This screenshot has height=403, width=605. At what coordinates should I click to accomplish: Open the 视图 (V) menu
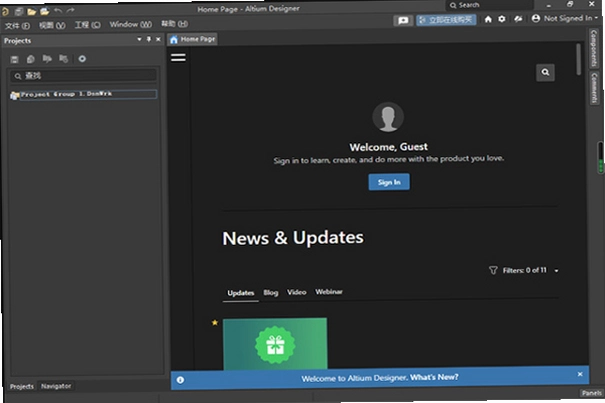tap(52, 25)
